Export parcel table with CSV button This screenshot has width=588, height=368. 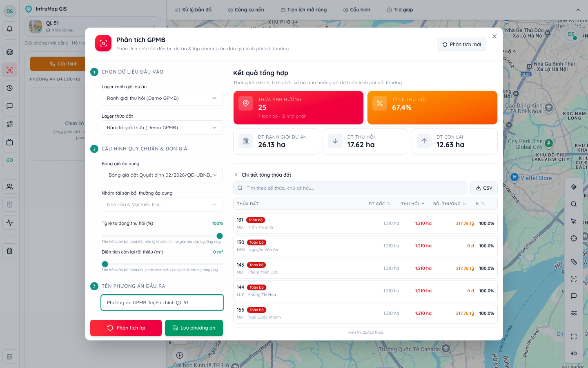(484, 188)
